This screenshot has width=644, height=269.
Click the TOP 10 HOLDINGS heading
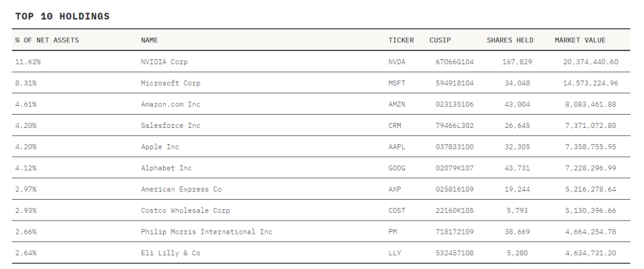pos(62,16)
